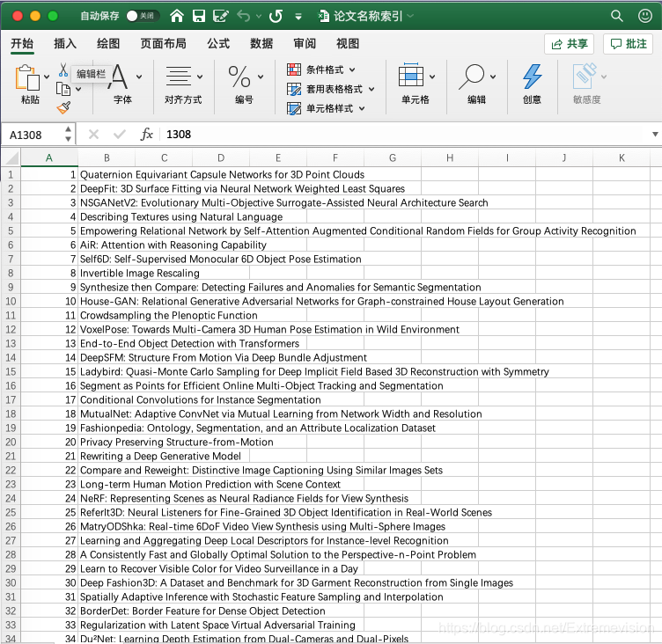Click the search magnifier in title bar
662x644 pixels.
click(x=616, y=16)
